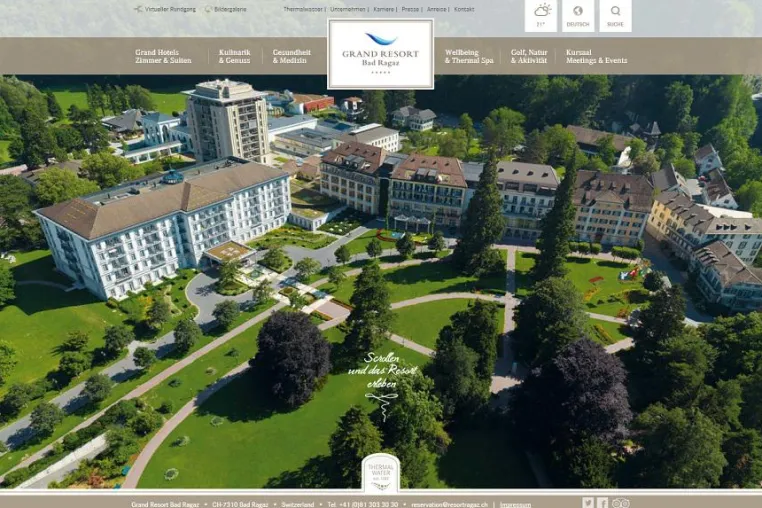This screenshot has height=508, width=762.
Task: Click the Thermal Water badge at bottom
Action: [x=381, y=473]
